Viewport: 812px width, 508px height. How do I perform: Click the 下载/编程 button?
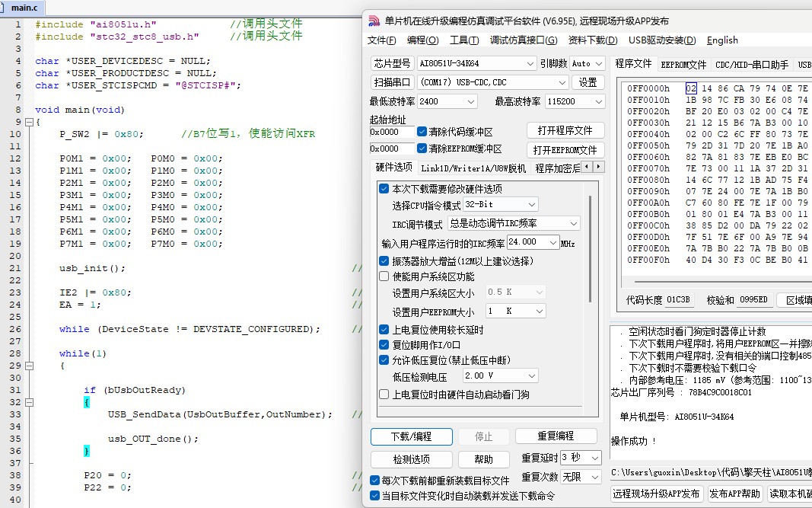[412, 436]
